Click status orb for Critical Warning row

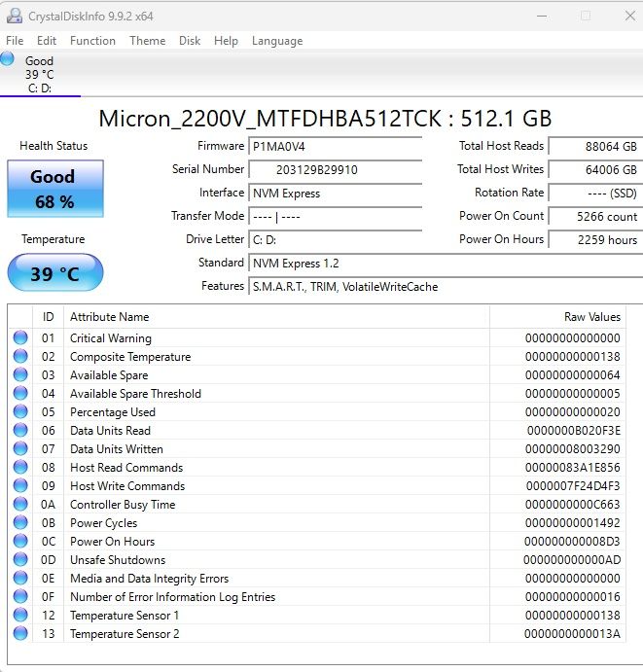(x=20, y=337)
